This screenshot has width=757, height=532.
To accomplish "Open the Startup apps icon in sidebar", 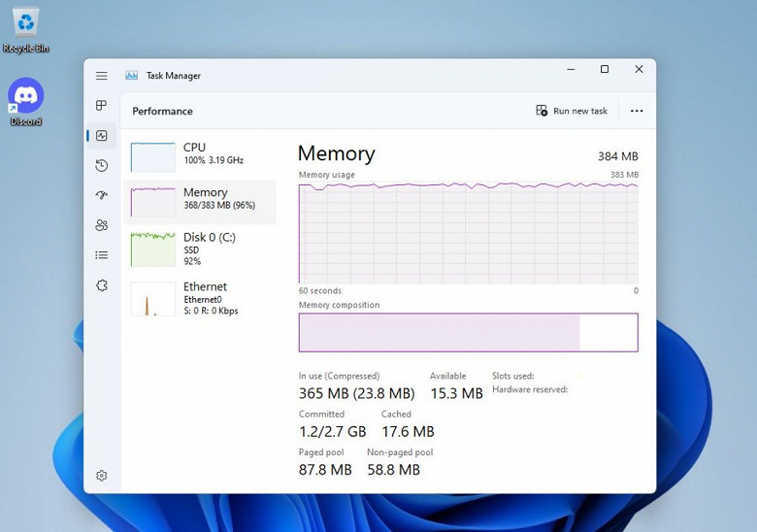I will click(x=102, y=195).
